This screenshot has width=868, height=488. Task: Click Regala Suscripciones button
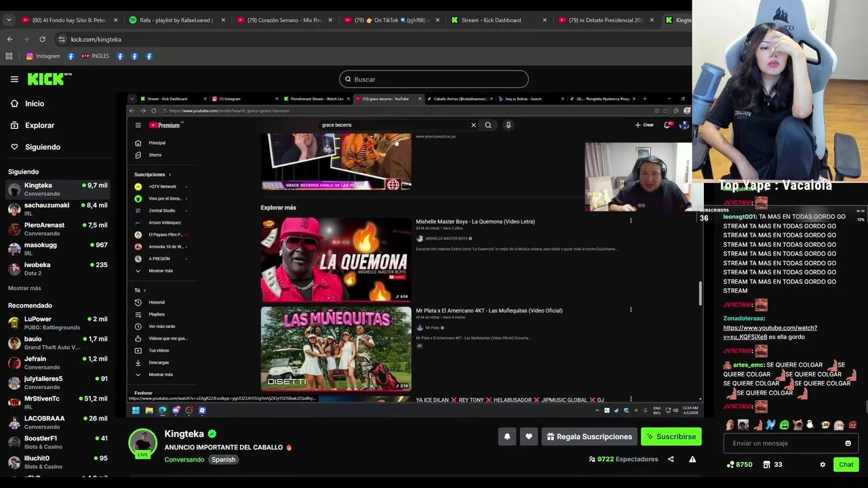[589, 436]
